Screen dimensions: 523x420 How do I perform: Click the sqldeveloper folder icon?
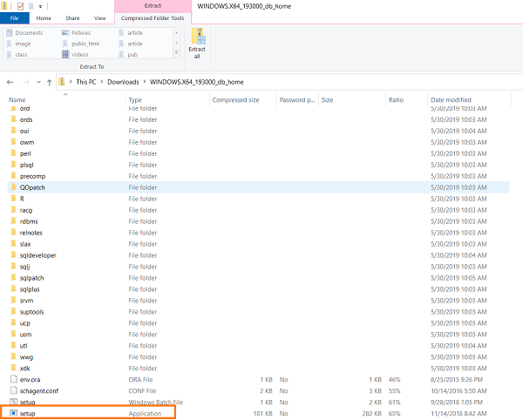point(13,255)
